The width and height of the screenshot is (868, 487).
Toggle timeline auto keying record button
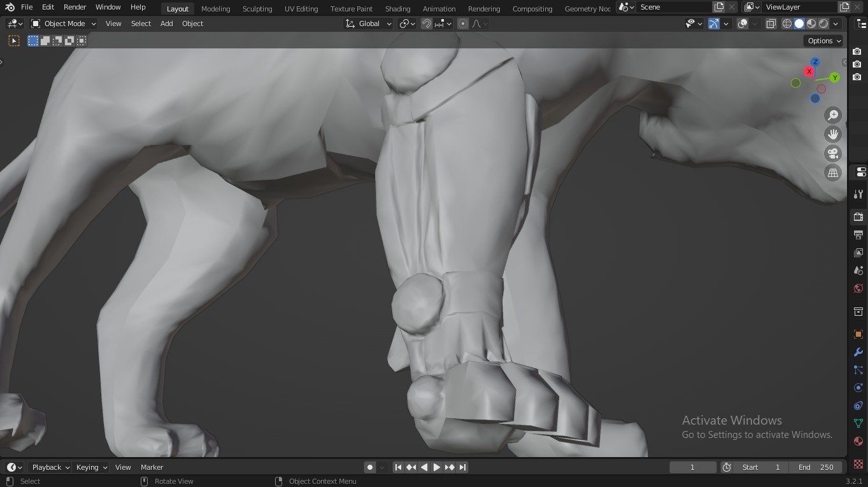[369, 467]
